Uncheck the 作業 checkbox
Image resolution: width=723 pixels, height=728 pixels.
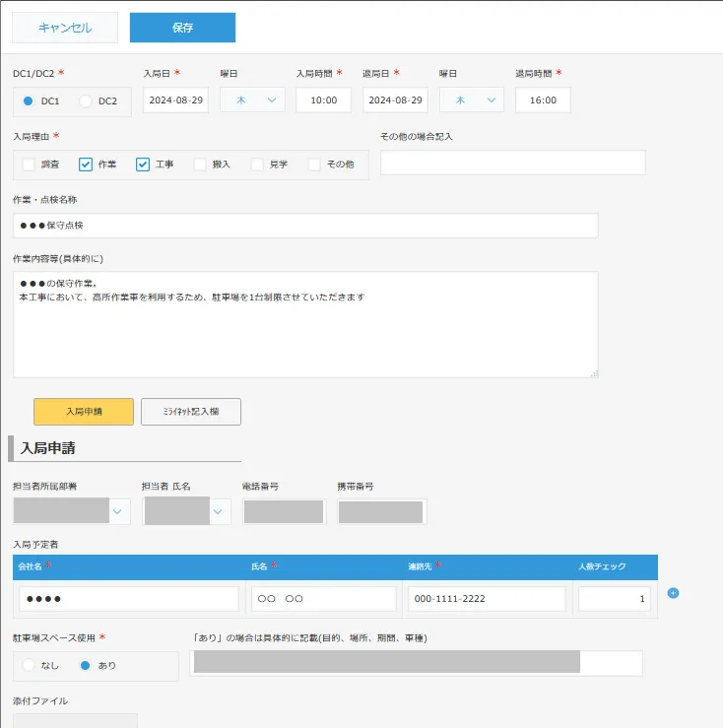coord(86,165)
